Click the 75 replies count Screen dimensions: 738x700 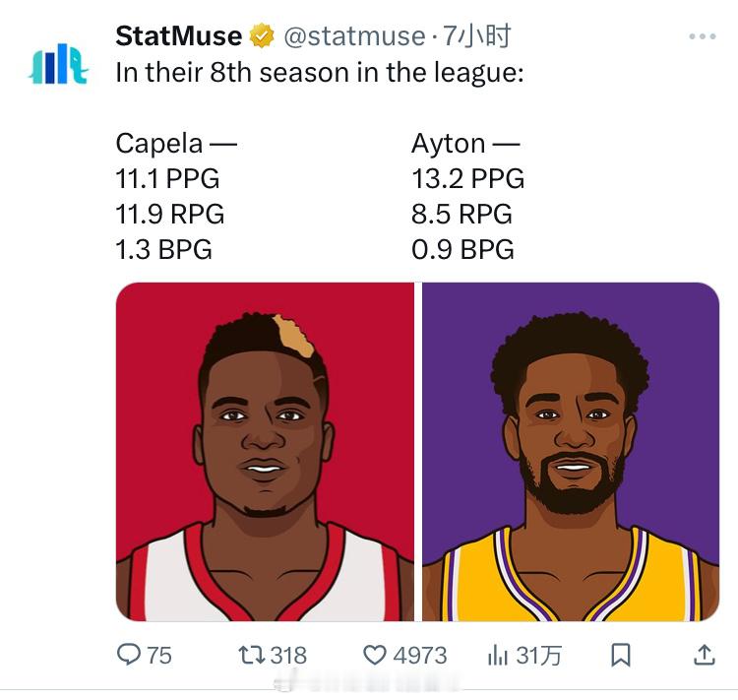tap(159, 655)
